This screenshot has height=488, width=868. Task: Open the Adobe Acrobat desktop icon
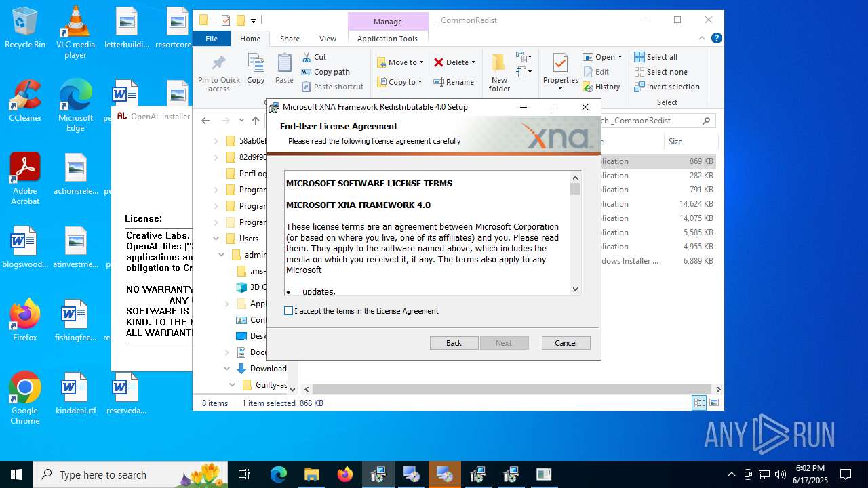point(25,178)
